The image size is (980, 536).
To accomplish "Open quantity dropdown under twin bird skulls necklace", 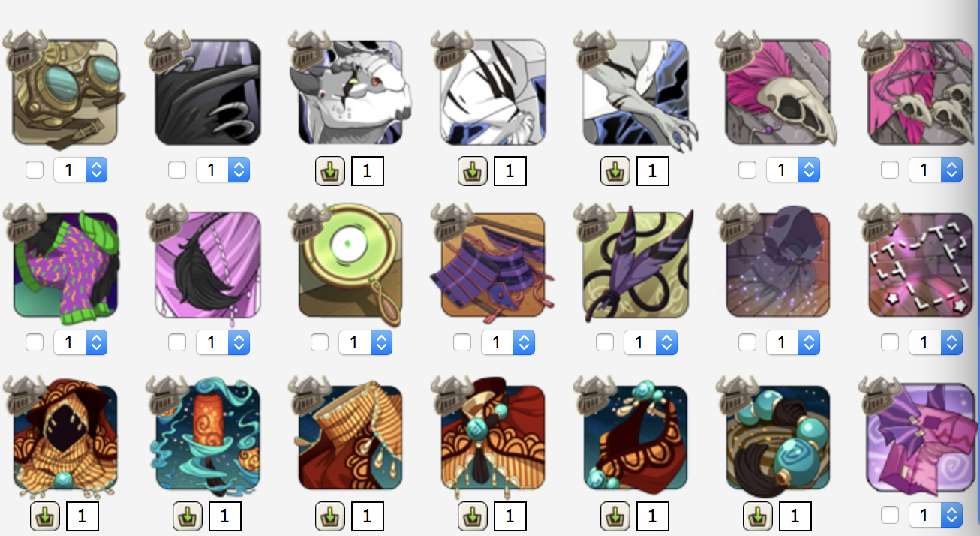I will pyautogui.click(x=936, y=170).
